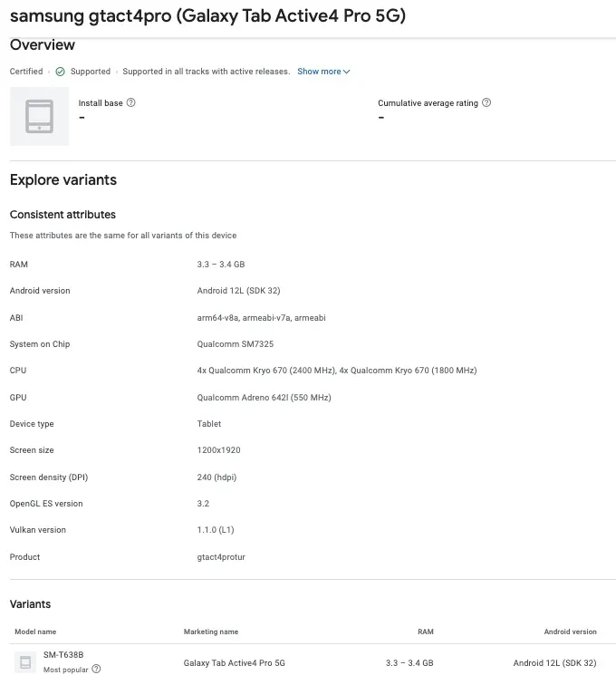
Task: Open the SM-T638B variant
Action: (x=63, y=655)
